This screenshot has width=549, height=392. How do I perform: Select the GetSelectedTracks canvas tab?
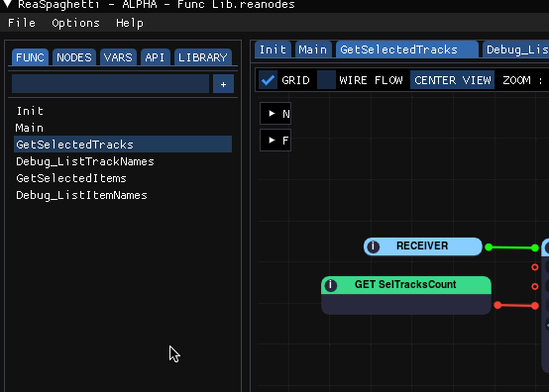click(x=407, y=49)
